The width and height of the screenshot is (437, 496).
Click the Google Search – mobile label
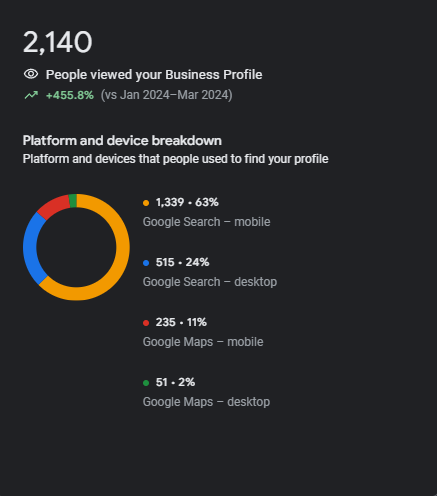coord(206,222)
